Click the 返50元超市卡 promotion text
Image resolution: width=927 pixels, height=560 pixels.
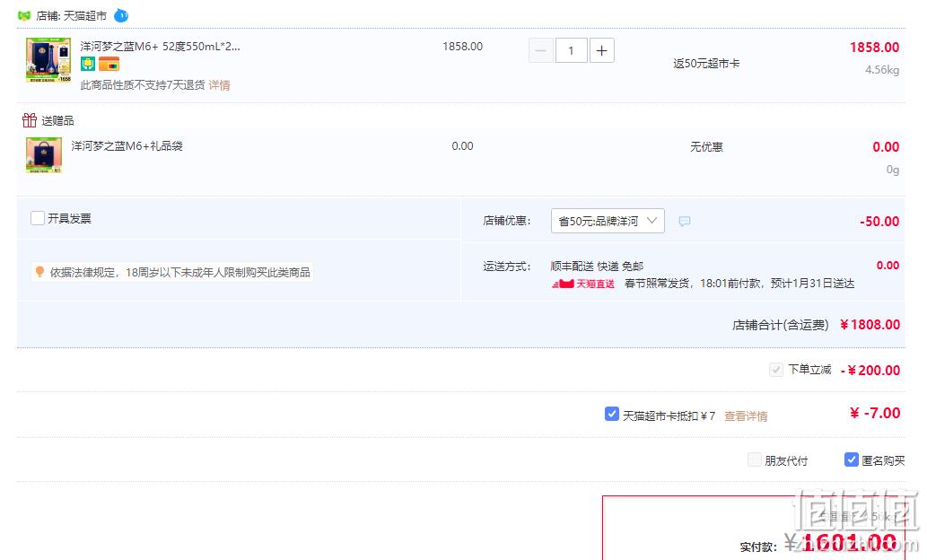706,64
